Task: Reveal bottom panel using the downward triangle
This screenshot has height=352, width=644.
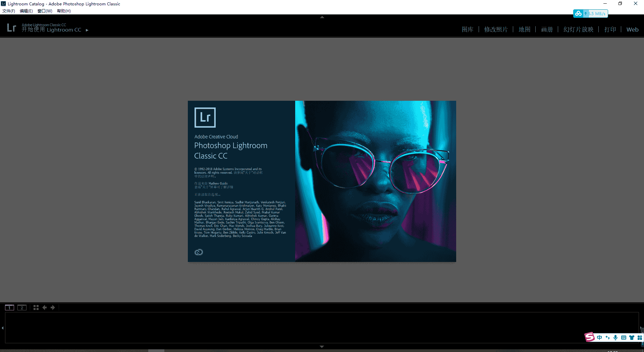Action: 322,346
